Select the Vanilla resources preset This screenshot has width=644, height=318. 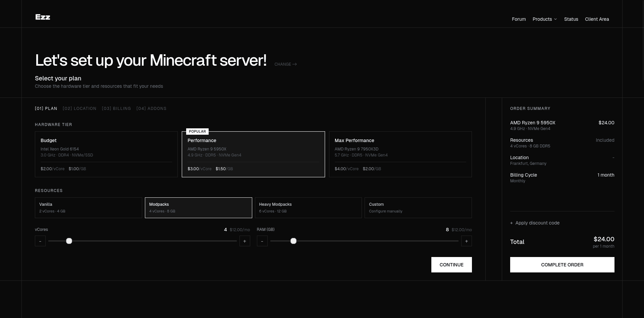[x=89, y=208]
